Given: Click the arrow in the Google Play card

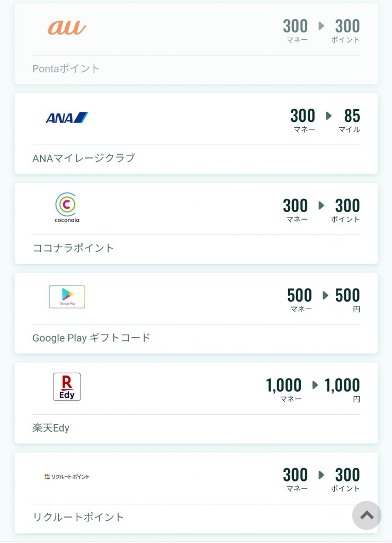Looking at the screenshot, I should (325, 295).
